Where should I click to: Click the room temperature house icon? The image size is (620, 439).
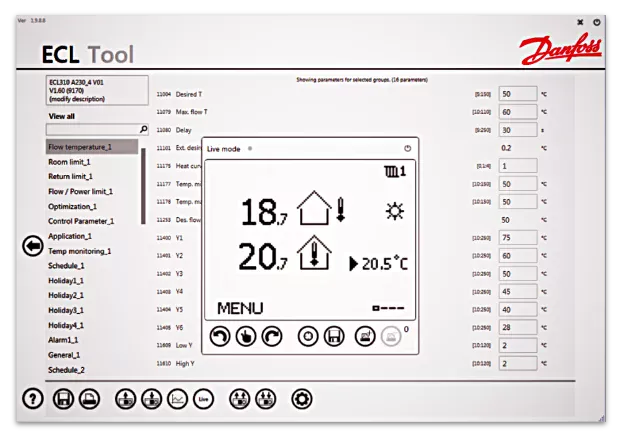coord(314,253)
